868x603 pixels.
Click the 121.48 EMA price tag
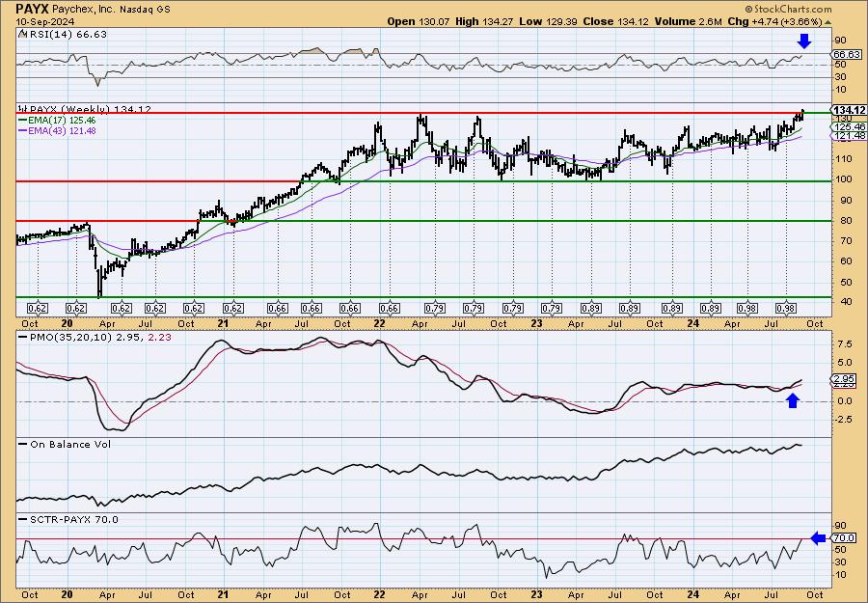(x=850, y=136)
